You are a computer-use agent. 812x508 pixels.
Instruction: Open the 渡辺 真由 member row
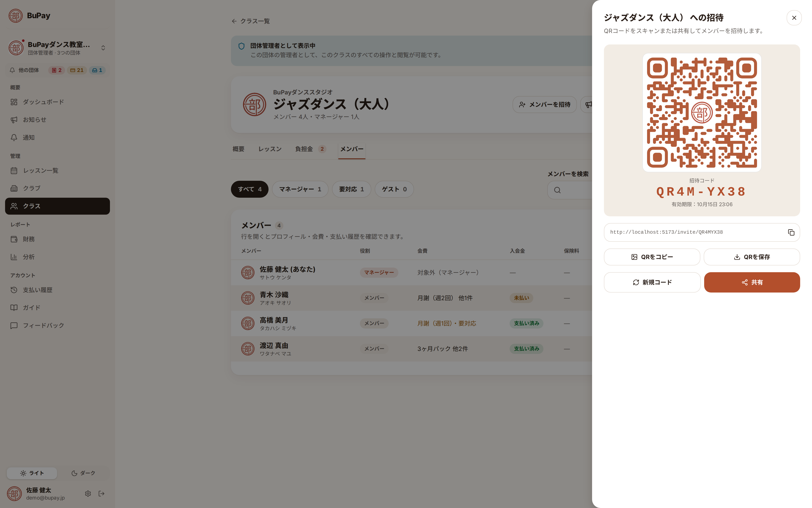click(411, 349)
